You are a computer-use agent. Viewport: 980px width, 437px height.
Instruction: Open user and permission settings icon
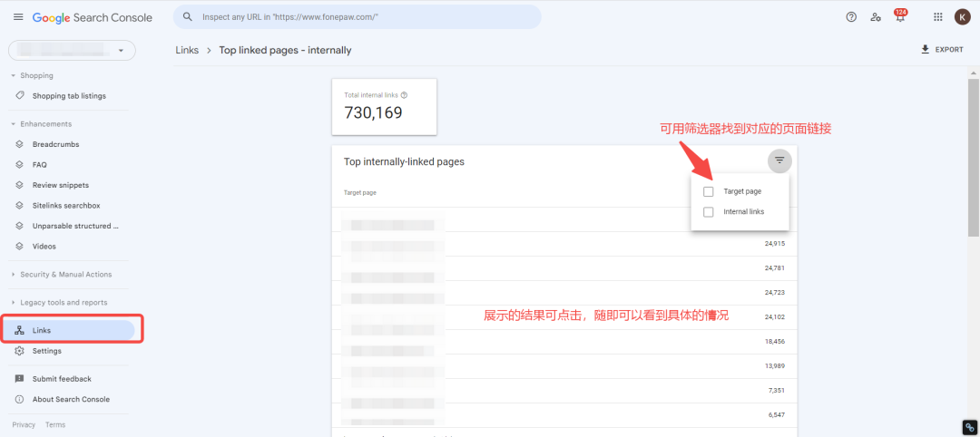pos(876,17)
